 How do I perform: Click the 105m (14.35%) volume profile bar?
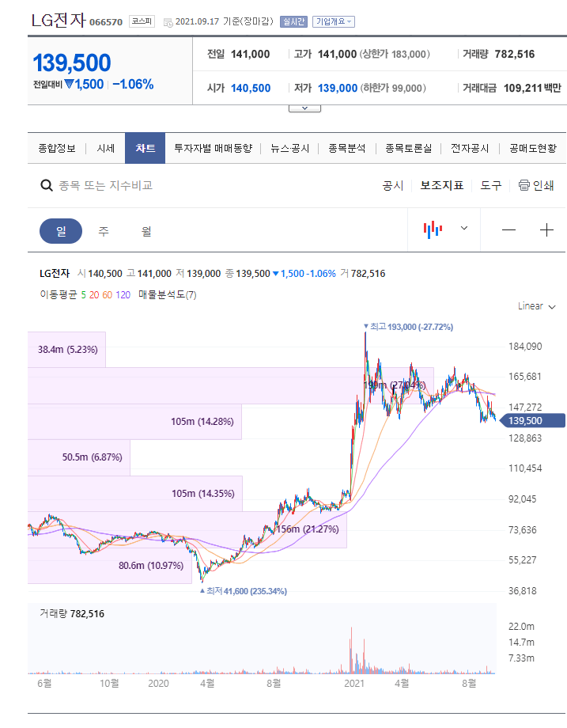[x=135, y=494]
